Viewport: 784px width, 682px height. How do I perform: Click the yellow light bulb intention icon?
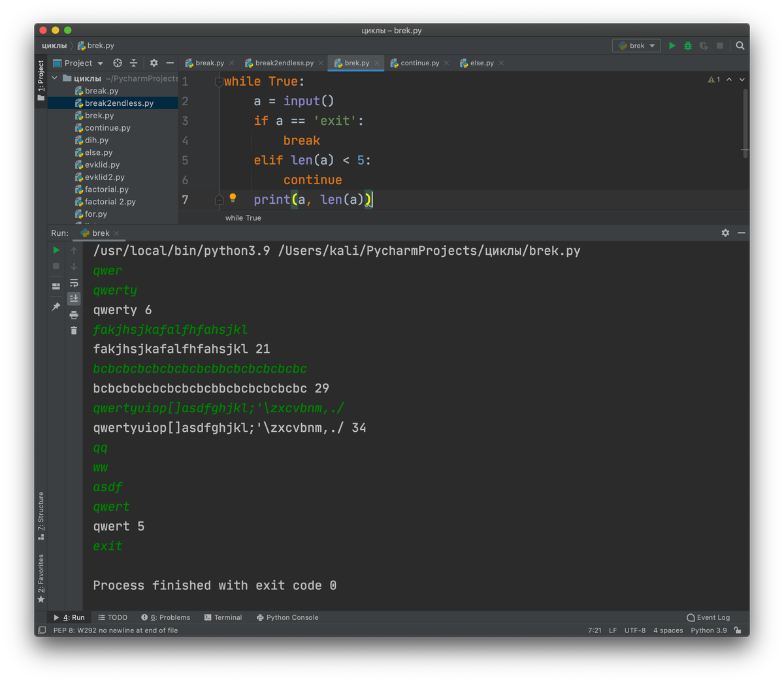click(233, 197)
